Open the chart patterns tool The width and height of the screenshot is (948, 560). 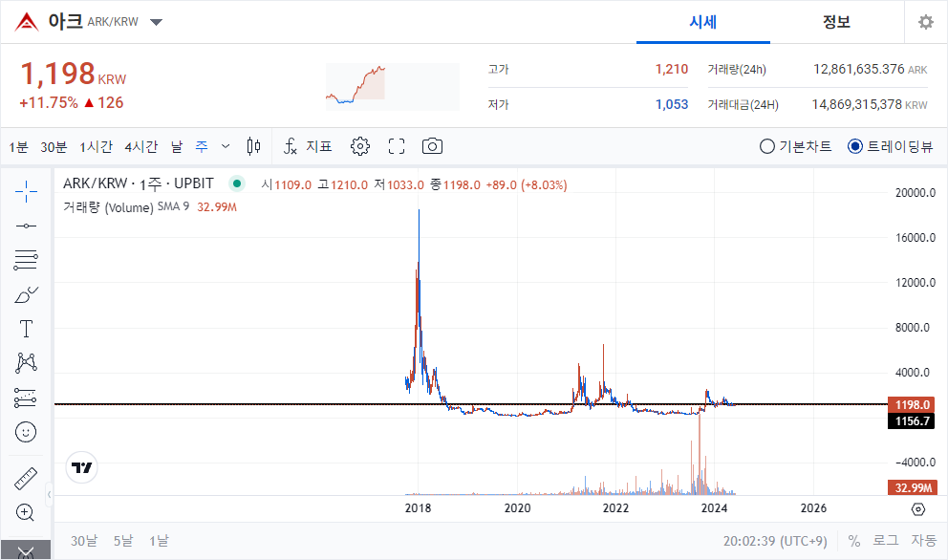26,363
